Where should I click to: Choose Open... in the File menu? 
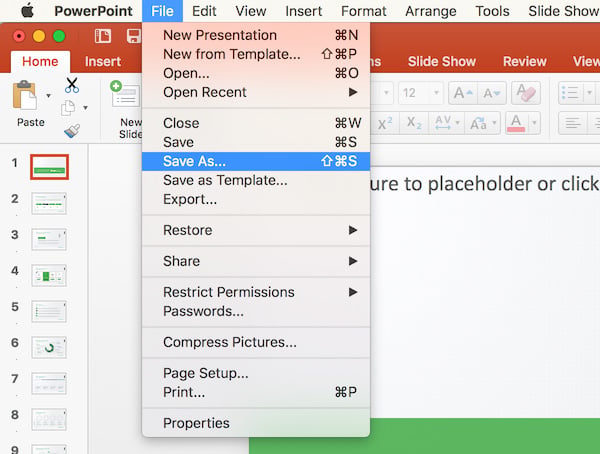coord(256,73)
